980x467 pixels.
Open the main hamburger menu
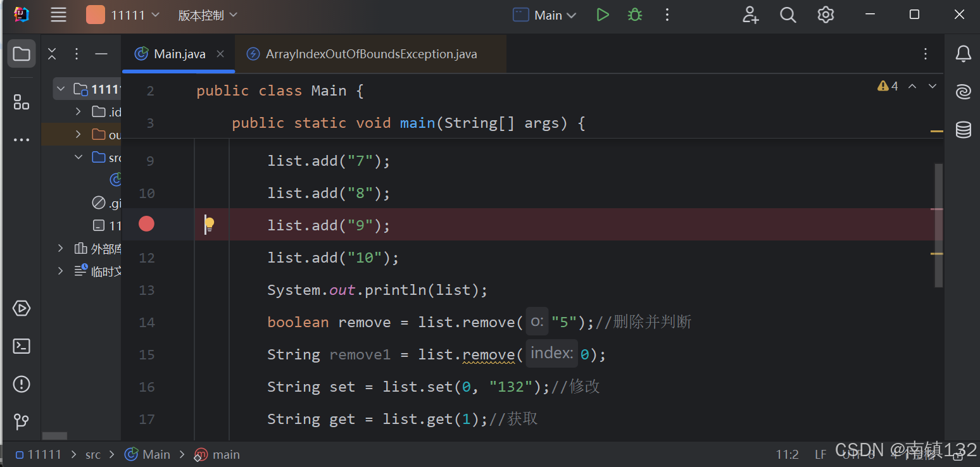pos(58,14)
